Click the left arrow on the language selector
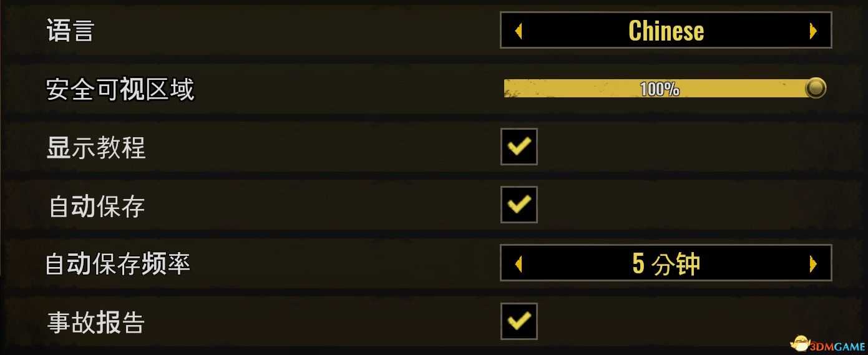 coord(519,31)
